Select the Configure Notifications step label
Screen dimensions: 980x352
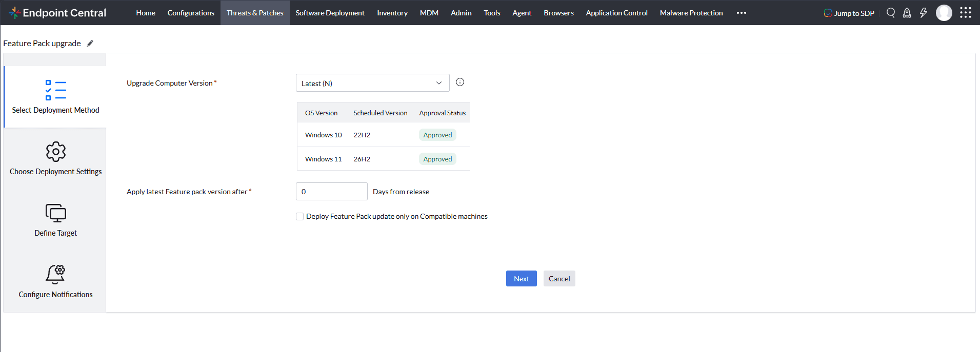point(55,295)
